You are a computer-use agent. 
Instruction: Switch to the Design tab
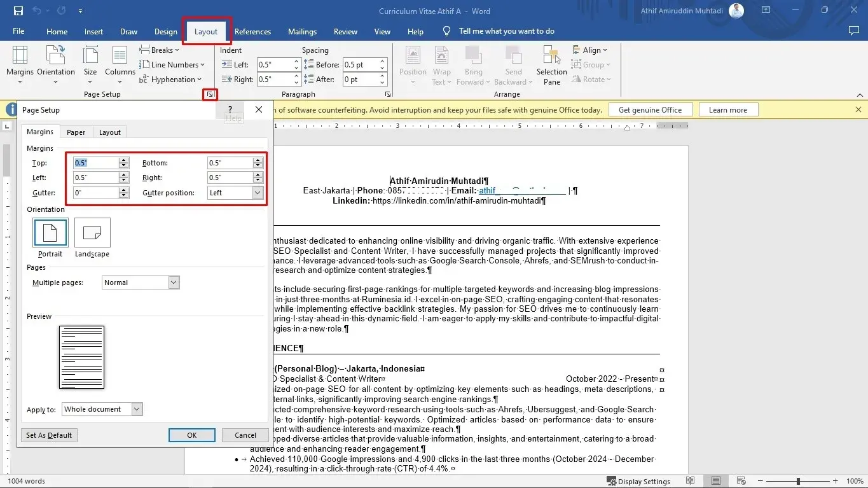pos(165,31)
